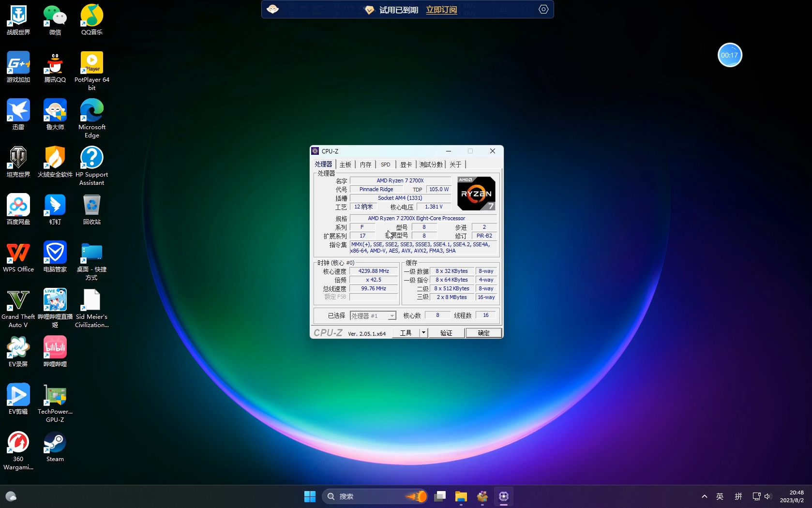This screenshot has width=812, height=508.
Task: Open the HP Support Assistant icon
Action: (x=92, y=165)
